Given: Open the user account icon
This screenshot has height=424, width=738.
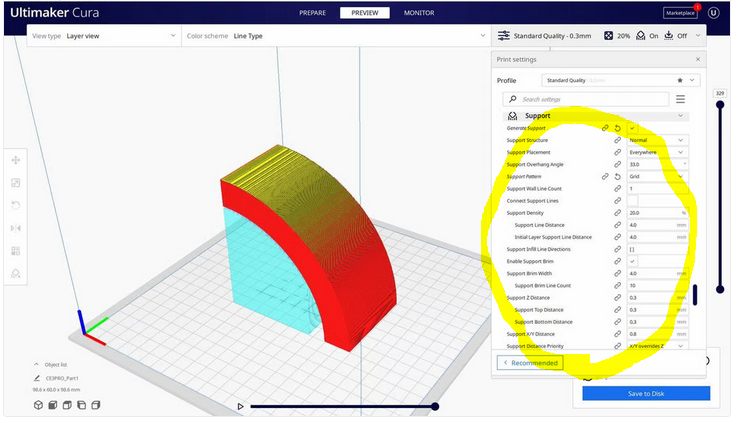Looking at the screenshot, I should [714, 13].
